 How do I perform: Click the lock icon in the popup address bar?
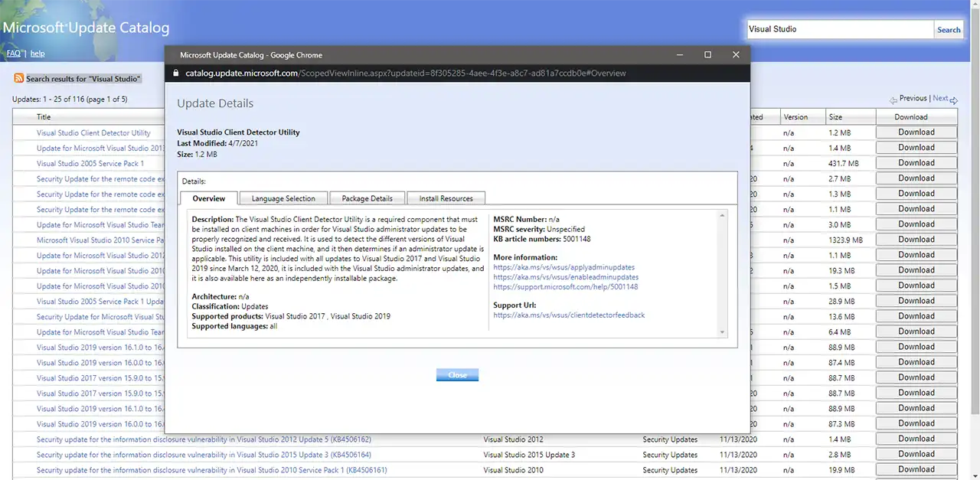pyautogui.click(x=175, y=73)
